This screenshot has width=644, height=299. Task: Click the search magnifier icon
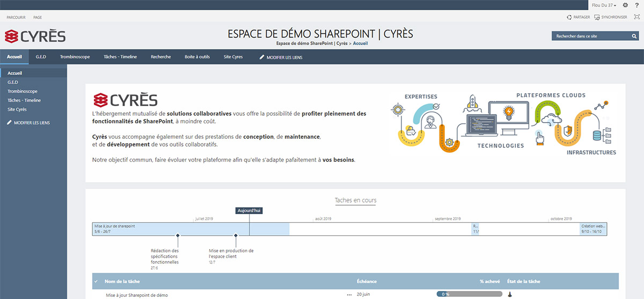pos(633,36)
